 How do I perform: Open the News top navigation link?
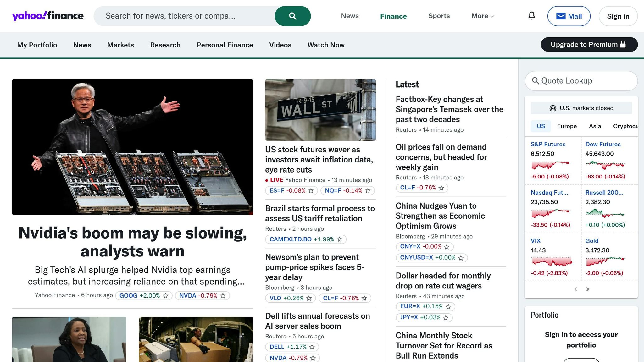[350, 16]
